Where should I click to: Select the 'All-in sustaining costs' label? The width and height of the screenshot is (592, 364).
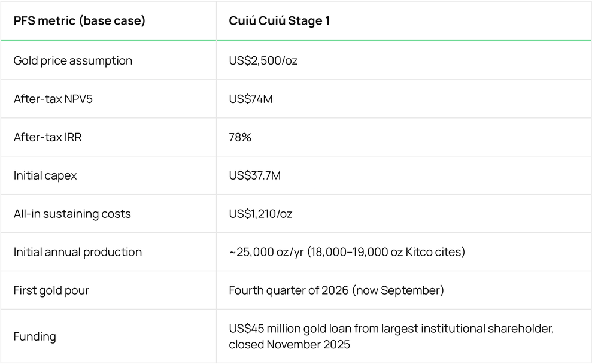click(x=72, y=214)
